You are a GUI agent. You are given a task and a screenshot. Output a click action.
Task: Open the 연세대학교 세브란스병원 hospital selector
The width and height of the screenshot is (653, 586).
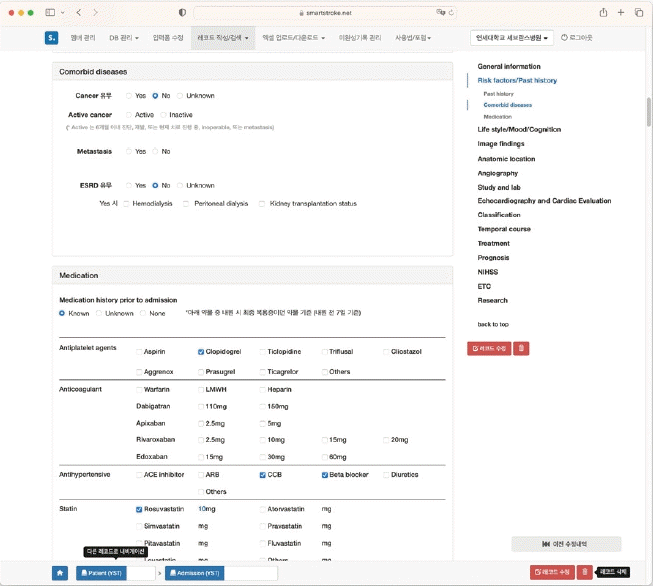[x=512, y=38]
